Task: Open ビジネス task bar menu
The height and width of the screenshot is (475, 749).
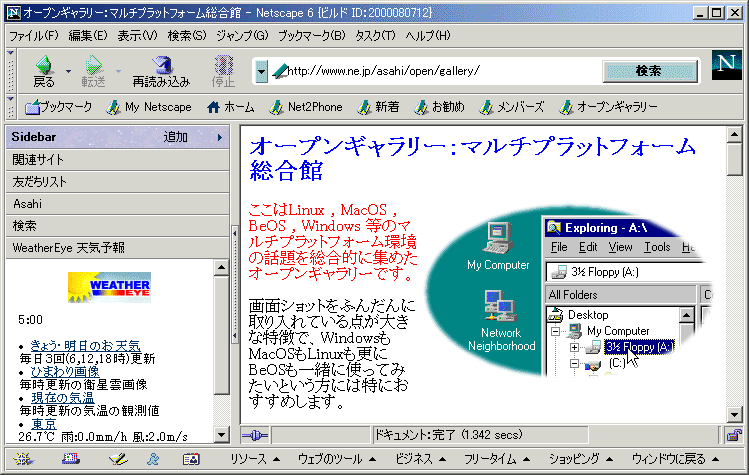Action: tap(420, 459)
